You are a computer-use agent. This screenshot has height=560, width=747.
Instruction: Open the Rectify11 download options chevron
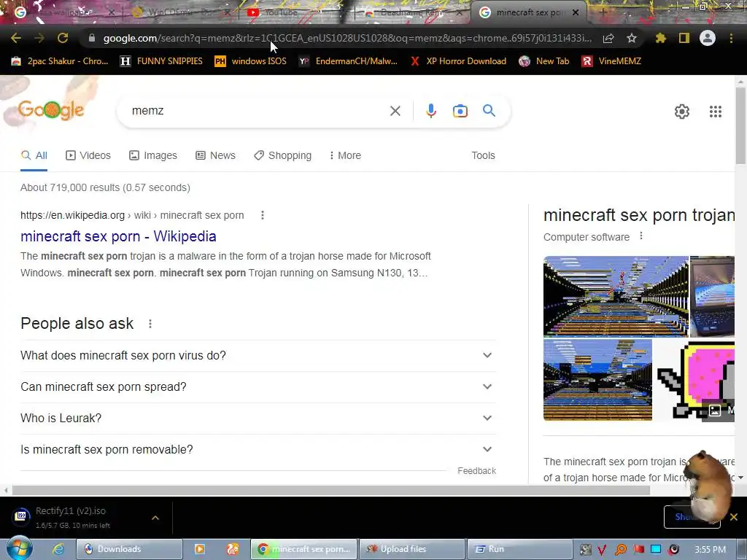point(155,518)
